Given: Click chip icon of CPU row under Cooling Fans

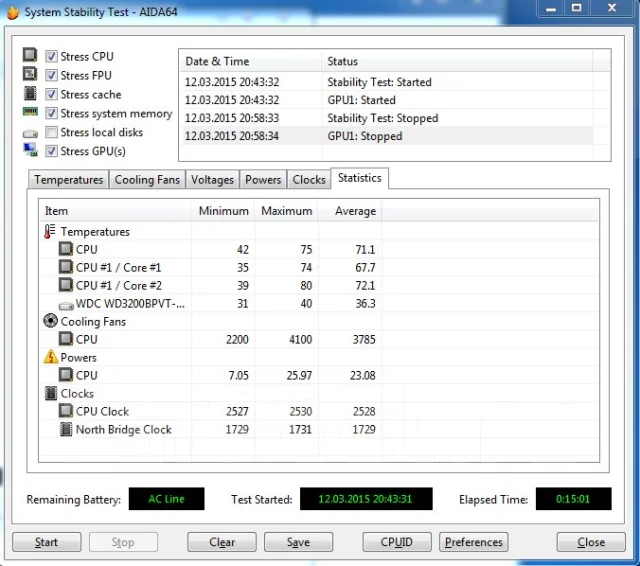Looking at the screenshot, I should [x=66, y=339].
